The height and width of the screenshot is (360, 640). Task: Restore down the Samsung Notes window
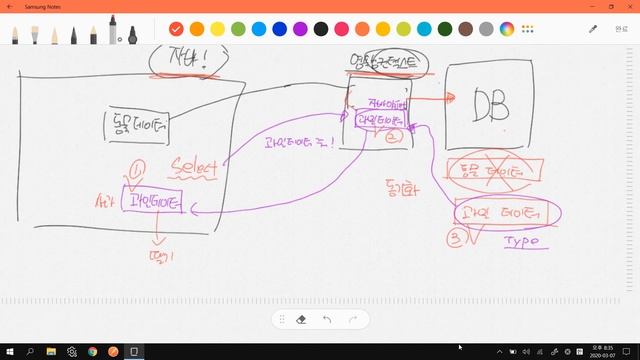611,7
